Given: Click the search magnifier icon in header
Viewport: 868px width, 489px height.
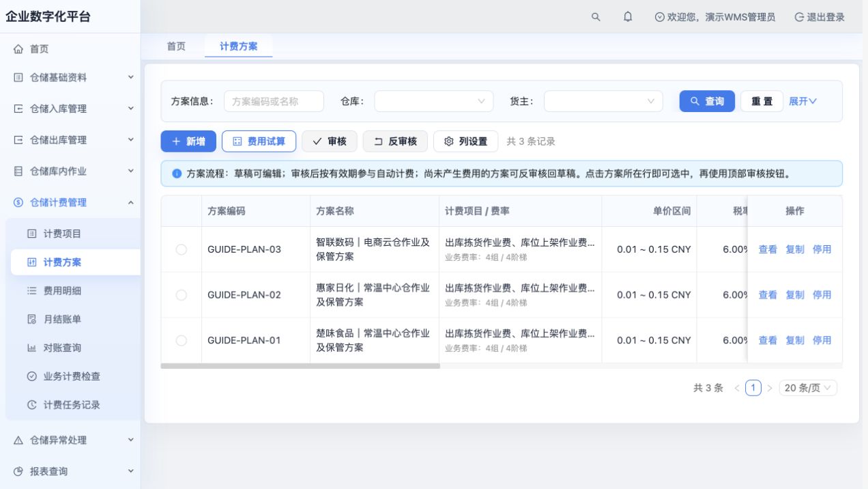Looking at the screenshot, I should click(x=596, y=17).
